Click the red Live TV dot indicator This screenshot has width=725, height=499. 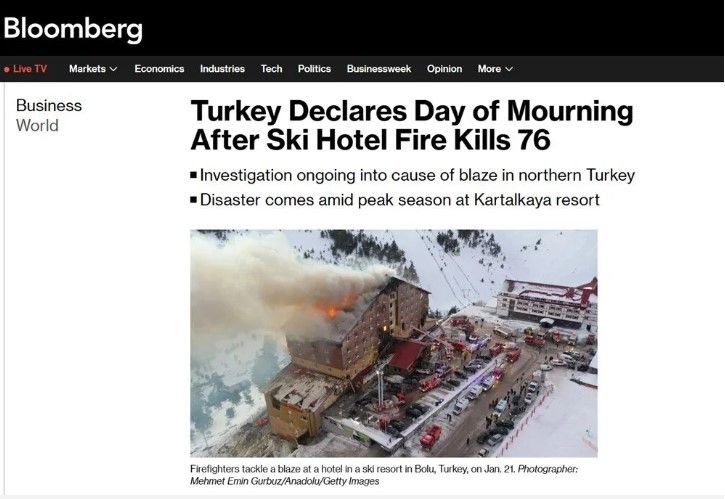point(6,69)
